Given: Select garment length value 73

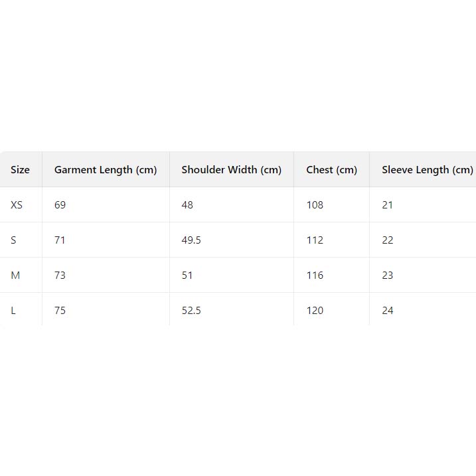Looking at the screenshot, I should [60, 276].
